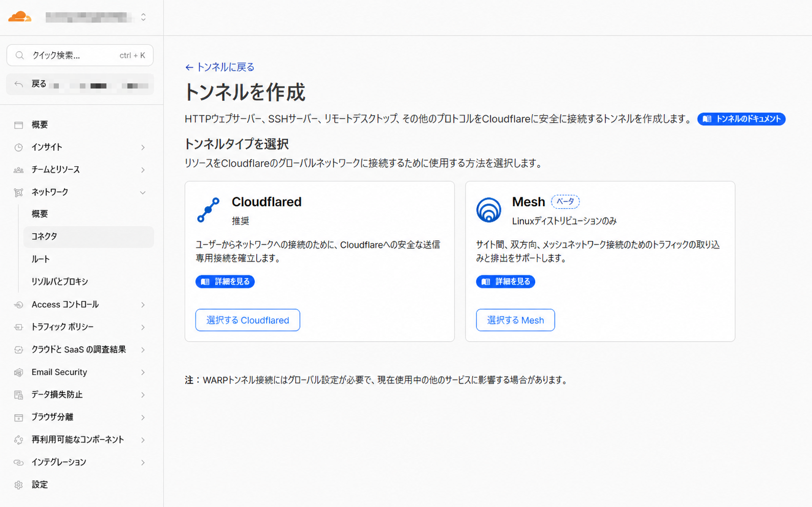
Task: Click the トラフィック ポリシー icon
Action: [x=18, y=327]
